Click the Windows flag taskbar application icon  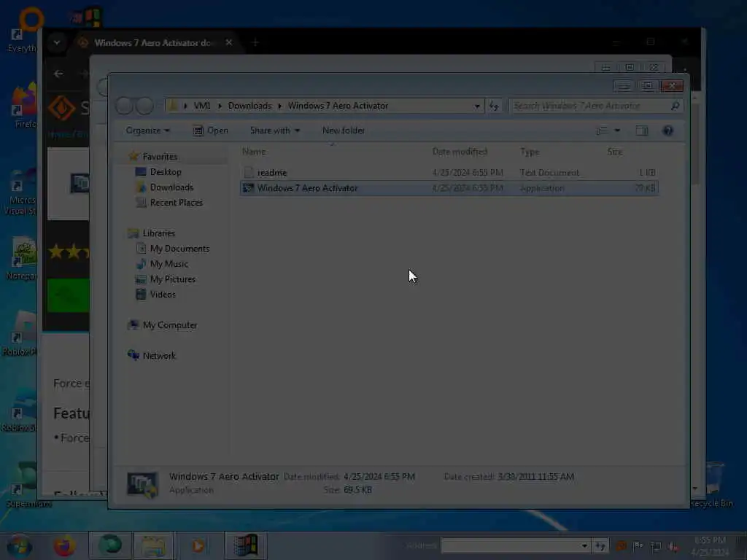coord(246,545)
